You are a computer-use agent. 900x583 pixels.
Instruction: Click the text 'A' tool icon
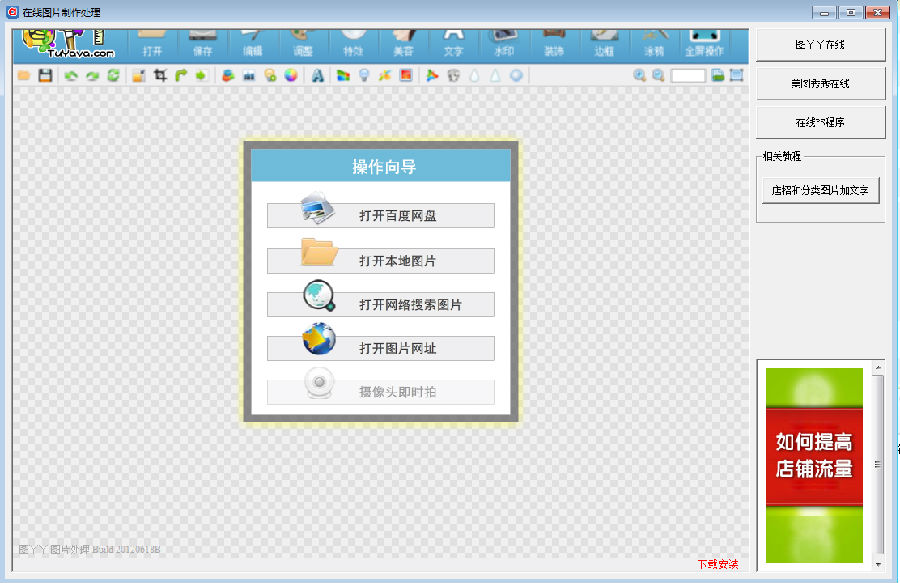pos(317,75)
